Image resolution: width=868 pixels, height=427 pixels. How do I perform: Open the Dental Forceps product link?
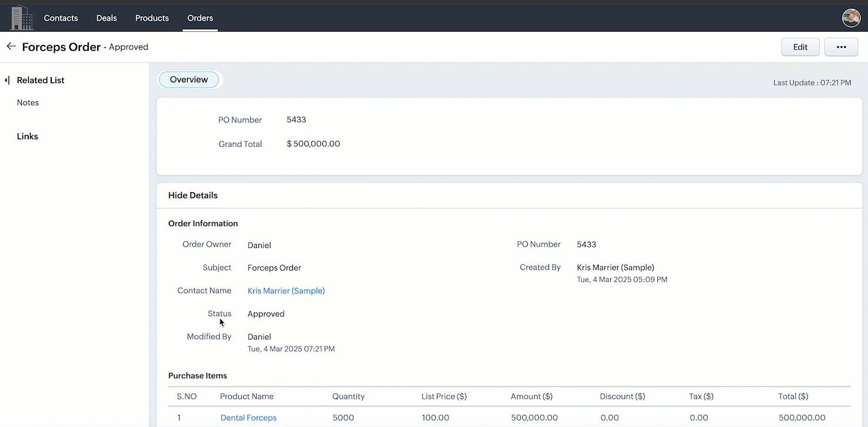click(249, 418)
